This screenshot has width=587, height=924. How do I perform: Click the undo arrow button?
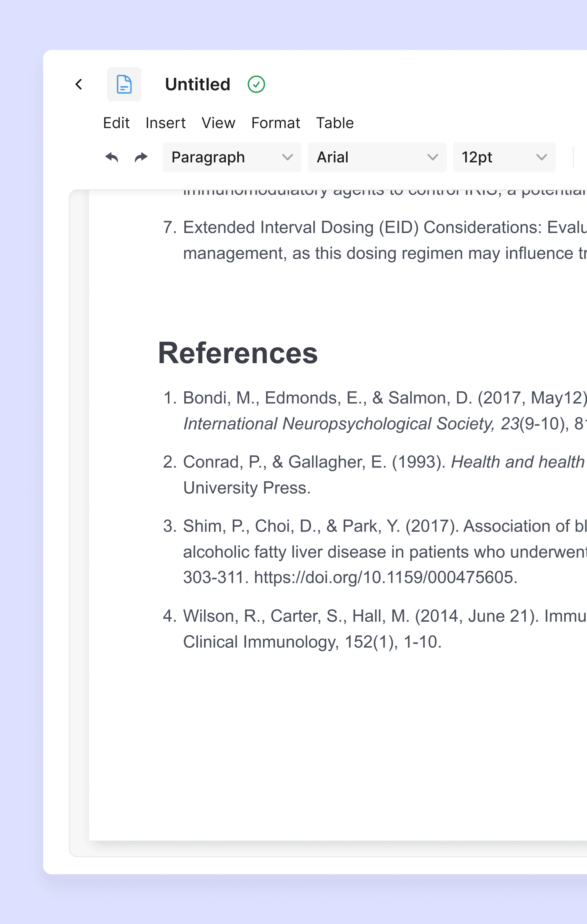(112, 157)
